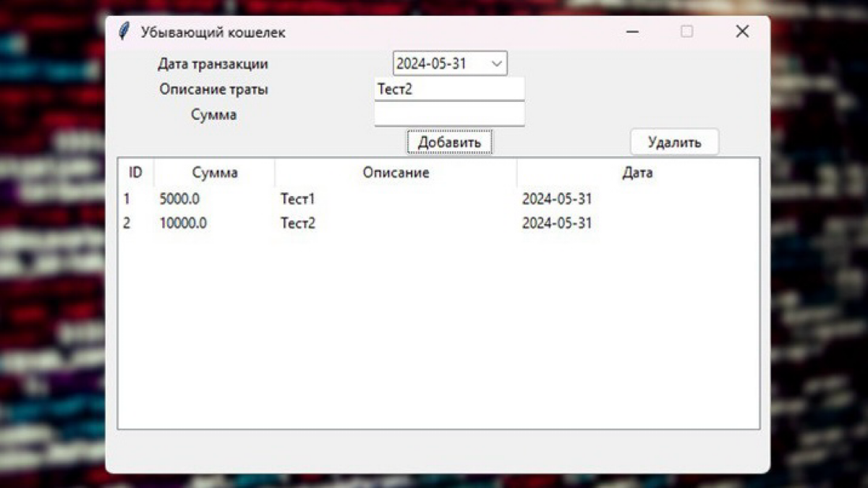Select the amount 5000.0 in the table
868x488 pixels.
pyautogui.click(x=179, y=199)
